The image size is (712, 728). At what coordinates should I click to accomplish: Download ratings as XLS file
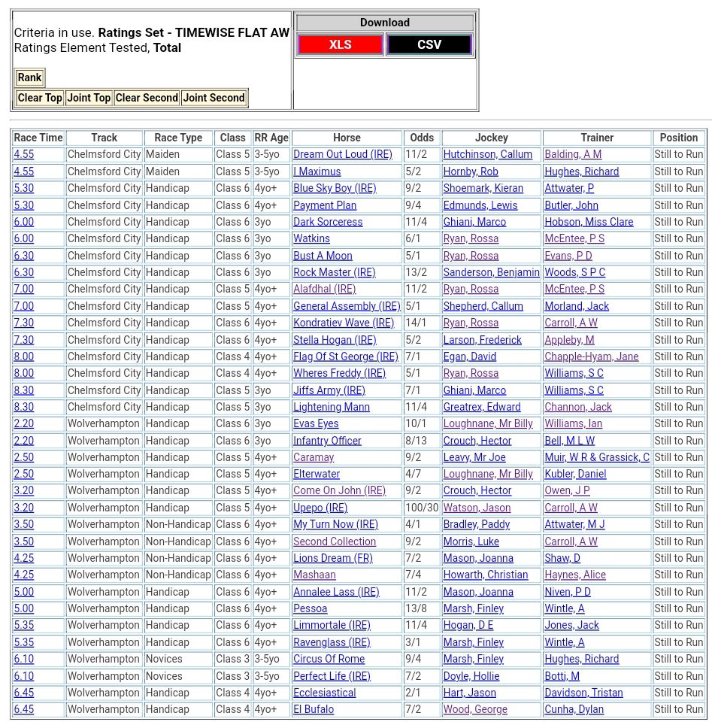(x=340, y=45)
